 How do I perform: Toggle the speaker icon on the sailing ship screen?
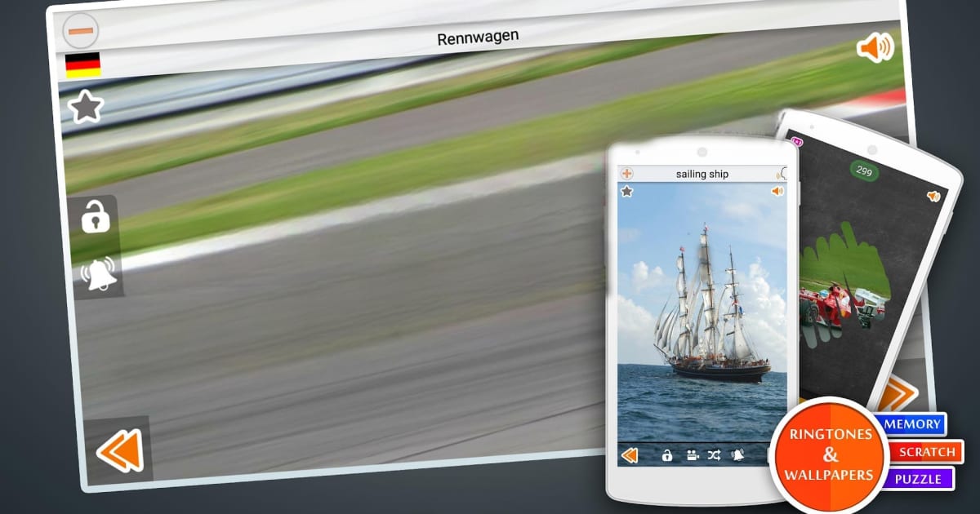click(x=777, y=191)
